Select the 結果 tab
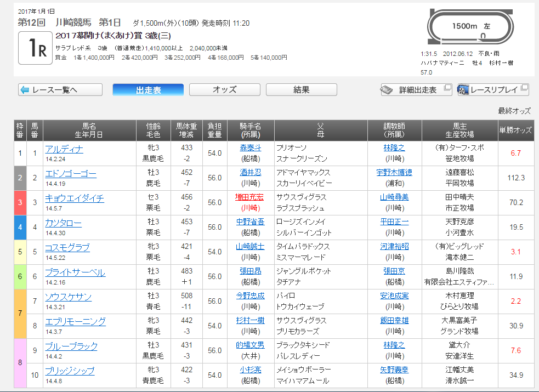 click(302, 90)
